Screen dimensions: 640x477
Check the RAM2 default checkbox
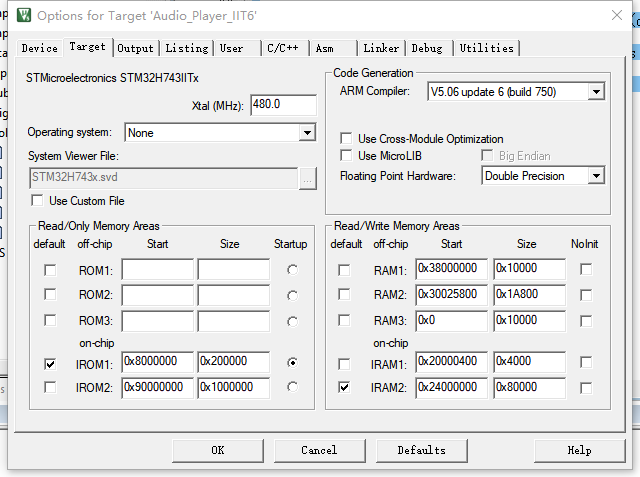(344, 294)
